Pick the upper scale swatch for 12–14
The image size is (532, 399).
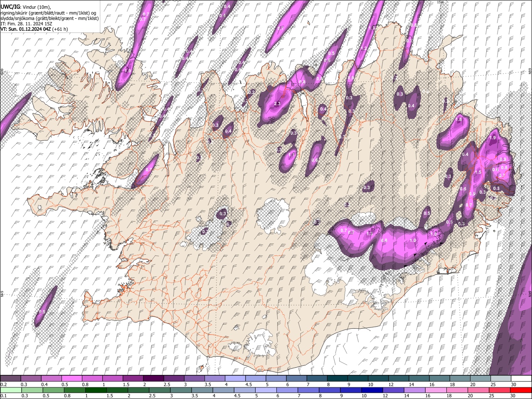pyautogui.click(x=398, y=379)
